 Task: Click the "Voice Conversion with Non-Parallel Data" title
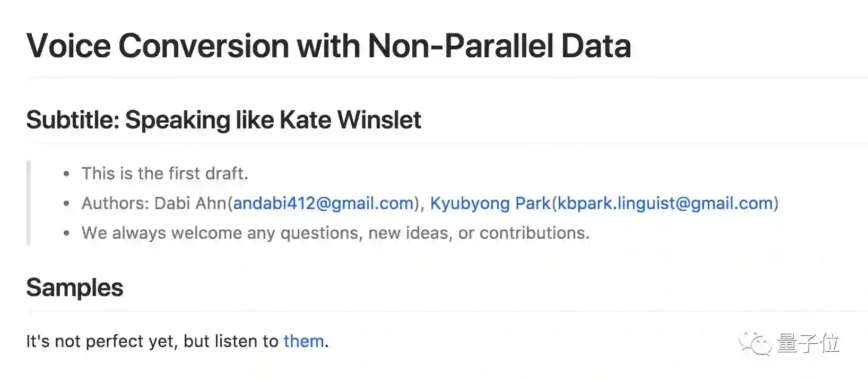coord(328,46)
